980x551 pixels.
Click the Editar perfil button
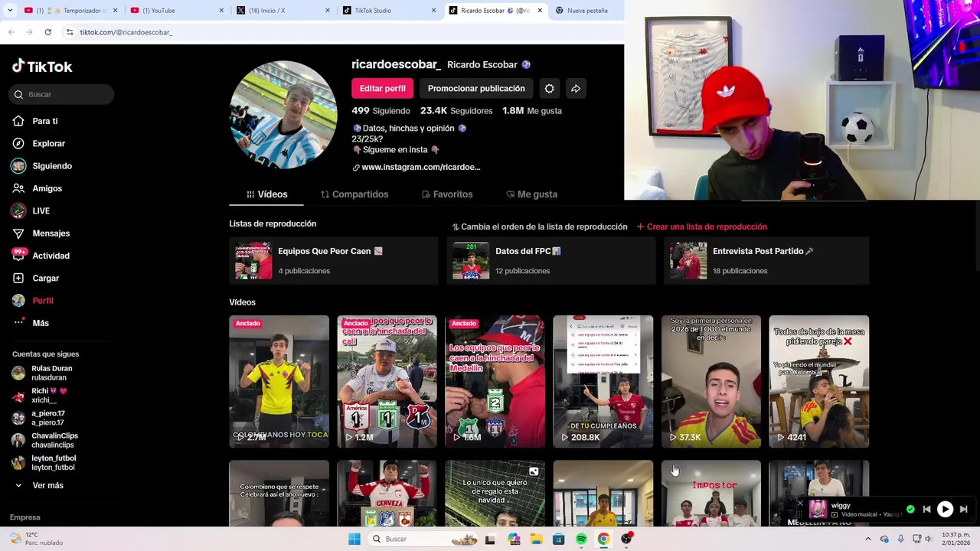click(x=383, y=89)
